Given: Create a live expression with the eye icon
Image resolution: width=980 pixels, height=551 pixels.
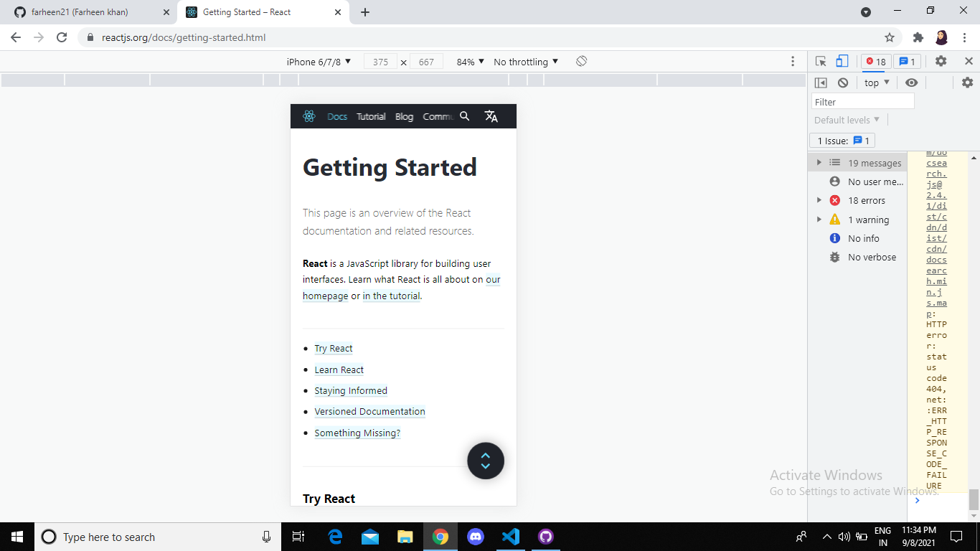Looking at the screenshot, I should pyautogui.click(x=911, y=83).
